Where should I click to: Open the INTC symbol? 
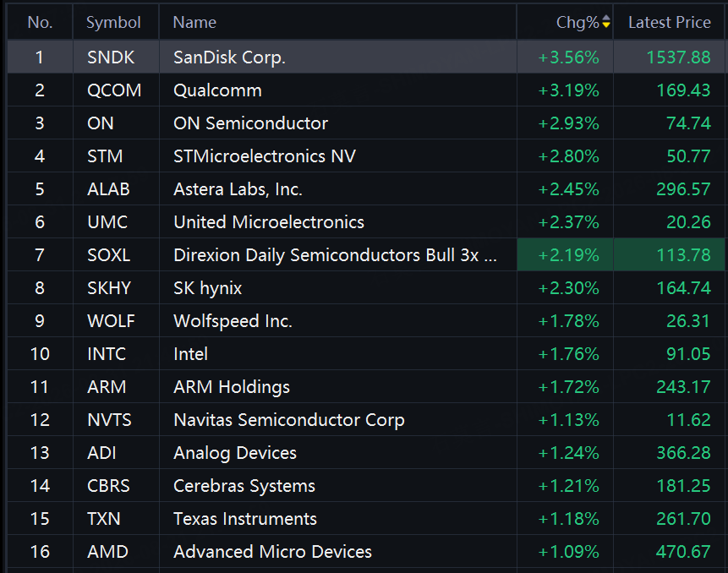pyautogui.click(x=107, y=354)
